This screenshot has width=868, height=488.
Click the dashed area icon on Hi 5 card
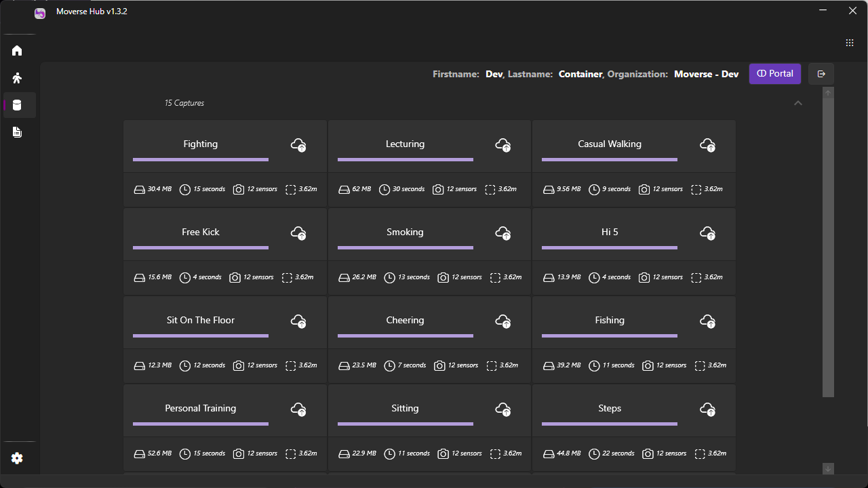pyautogui.click(x=696, y=278)
